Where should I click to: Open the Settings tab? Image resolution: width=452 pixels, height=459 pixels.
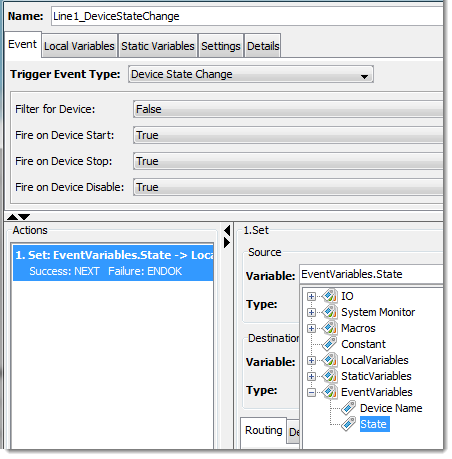pos(221,46)
